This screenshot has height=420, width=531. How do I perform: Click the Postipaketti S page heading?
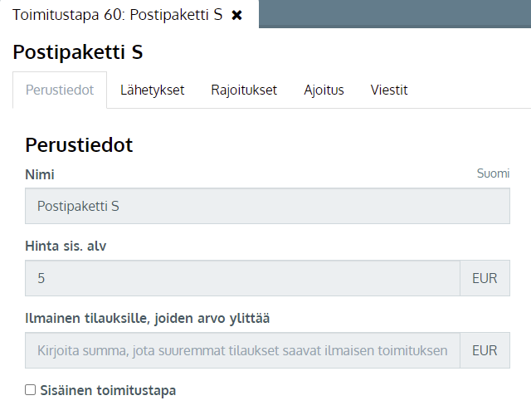click(78, 52)
